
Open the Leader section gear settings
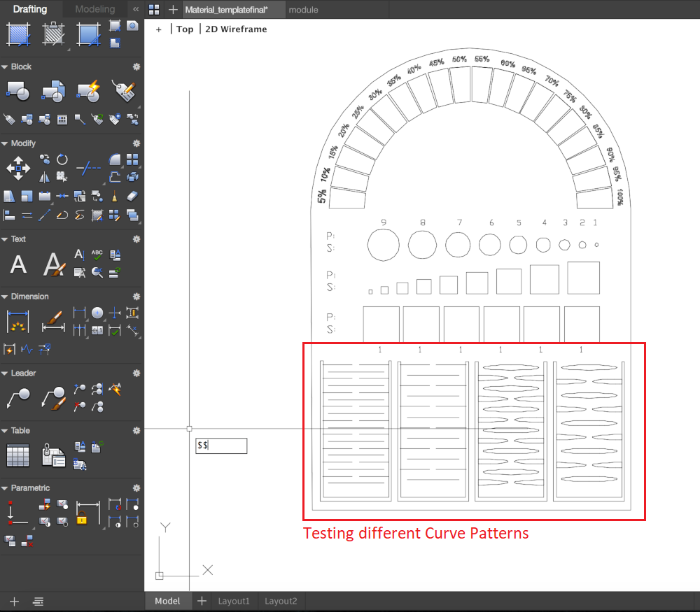(x=136, y=373)
